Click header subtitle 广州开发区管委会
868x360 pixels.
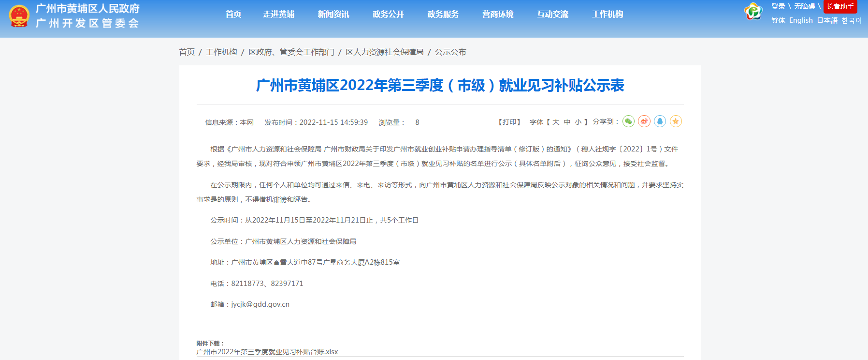87,23
